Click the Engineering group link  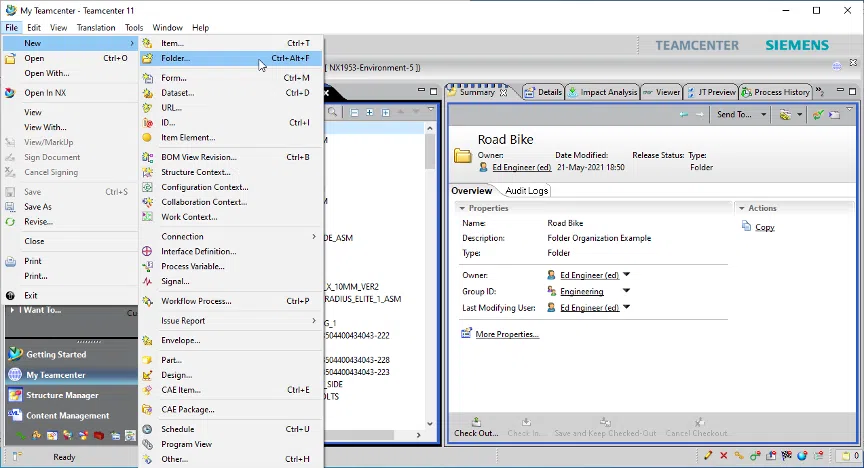pyautogui.click(x=581, y=291)
